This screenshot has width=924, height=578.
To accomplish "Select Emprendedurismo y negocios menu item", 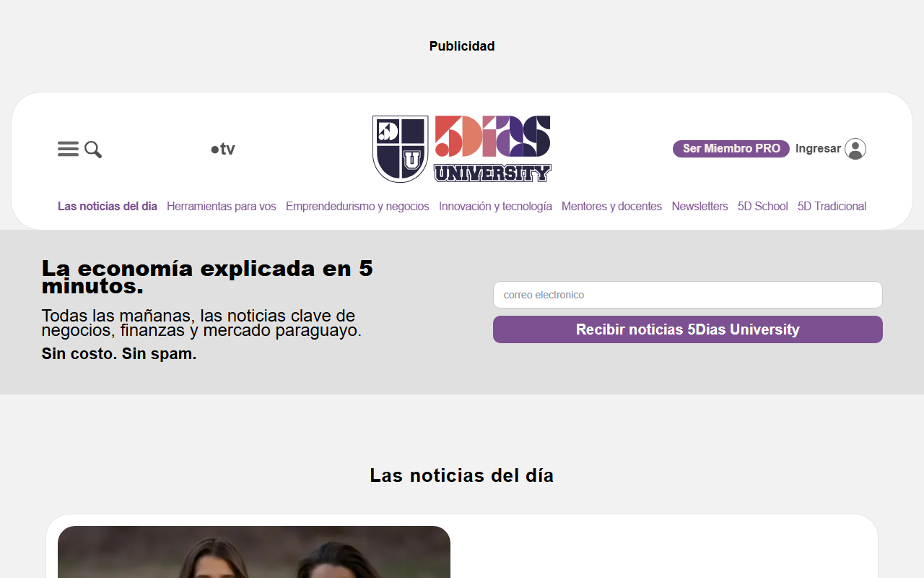I will pos(357,206).
